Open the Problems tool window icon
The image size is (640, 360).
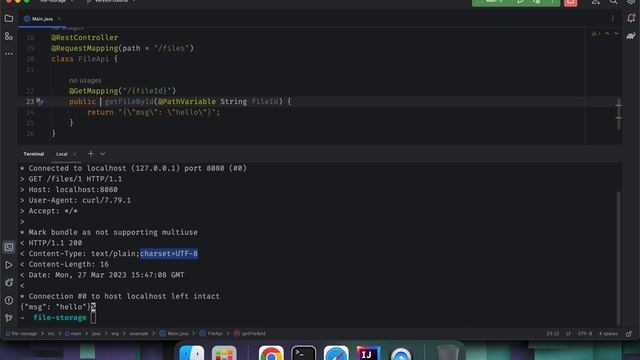coord(9,300)
